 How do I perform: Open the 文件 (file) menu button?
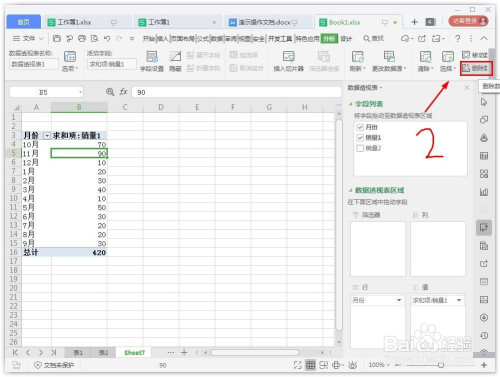(x=28, y=39)
